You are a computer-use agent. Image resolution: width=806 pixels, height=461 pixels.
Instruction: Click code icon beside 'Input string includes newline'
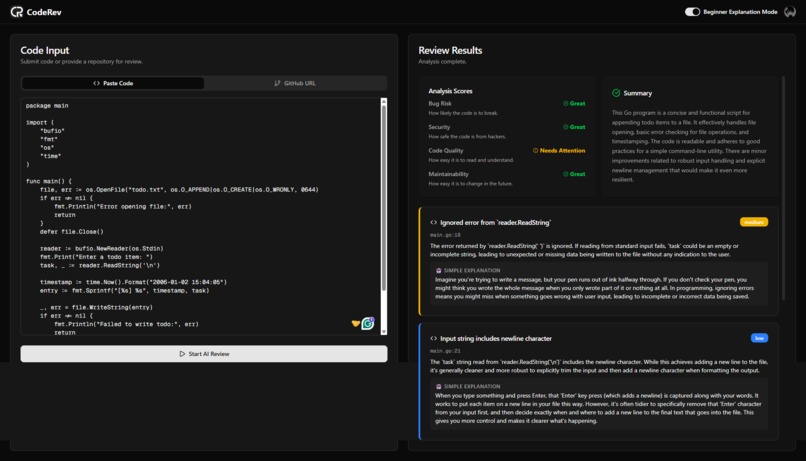point(433,339)
